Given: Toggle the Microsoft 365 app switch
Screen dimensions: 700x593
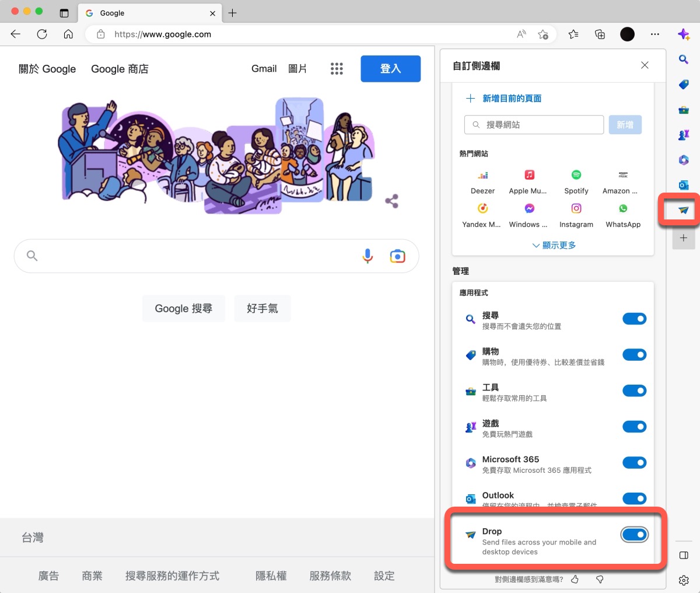Looking at the screenshot, I should (x=634, y=463).
